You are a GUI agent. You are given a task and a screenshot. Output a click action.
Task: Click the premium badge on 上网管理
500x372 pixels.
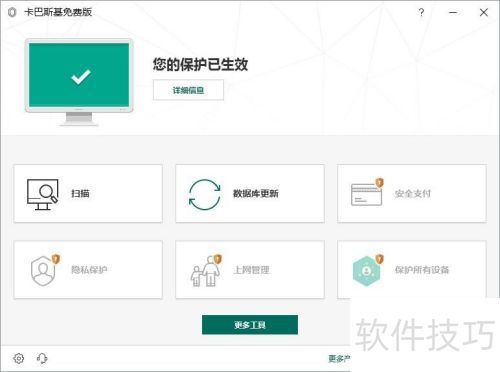(218, 259)
